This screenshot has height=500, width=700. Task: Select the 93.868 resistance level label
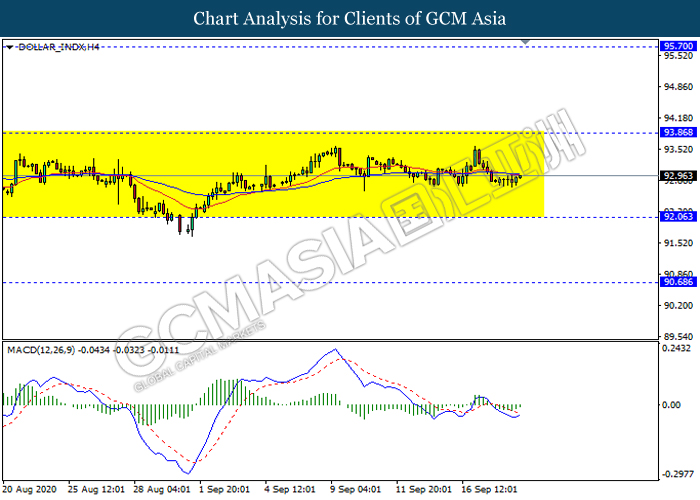pos(678,132)
